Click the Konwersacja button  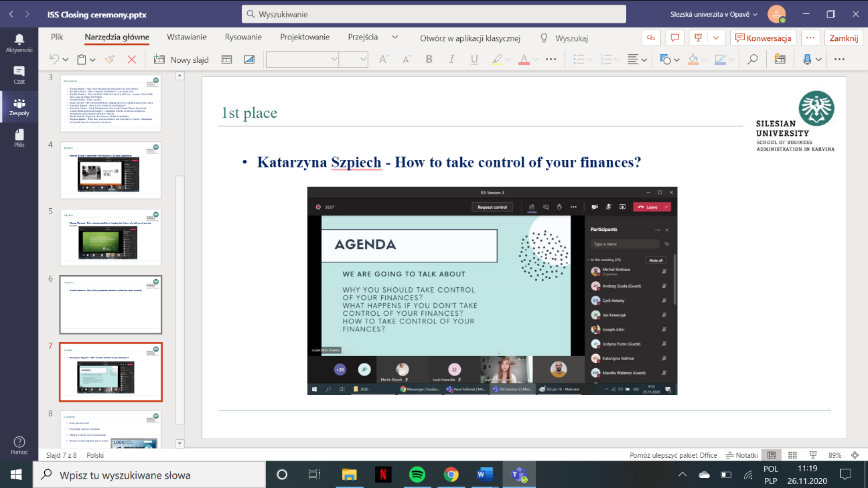[764, 37]
